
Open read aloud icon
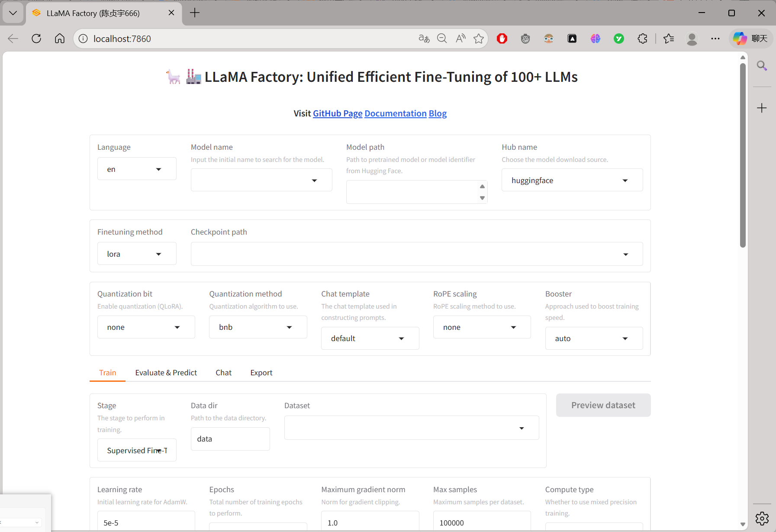point(460,39)
